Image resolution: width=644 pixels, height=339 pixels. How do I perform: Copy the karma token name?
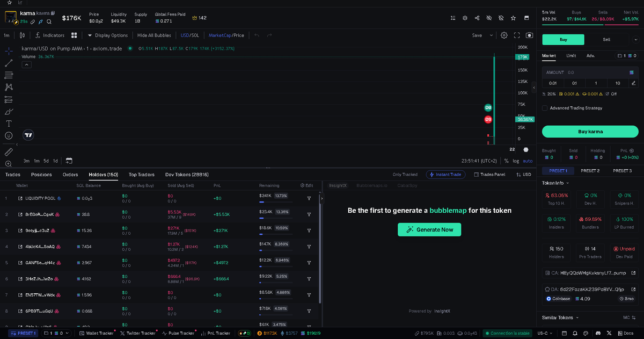click(x=53, y=13)
